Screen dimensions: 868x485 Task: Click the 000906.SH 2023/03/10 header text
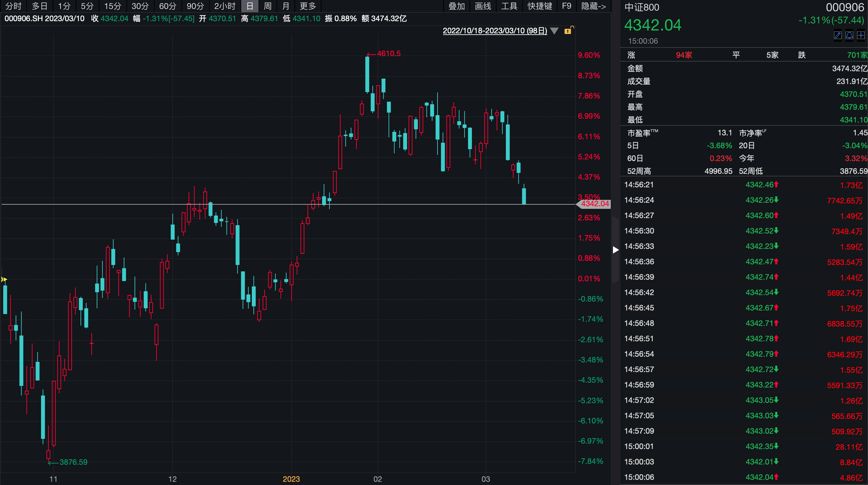pos(45,19)
